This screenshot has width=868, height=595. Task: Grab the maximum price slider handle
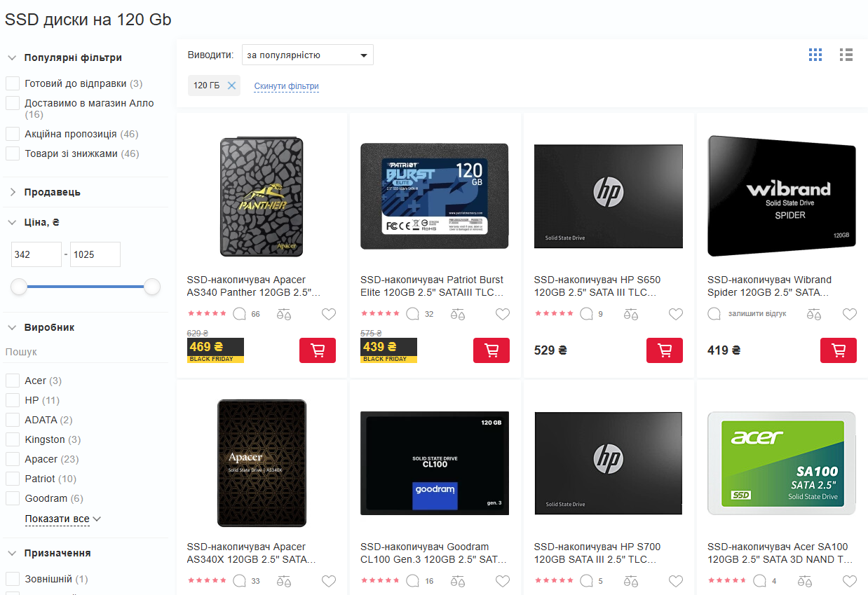tap(152, 287)
